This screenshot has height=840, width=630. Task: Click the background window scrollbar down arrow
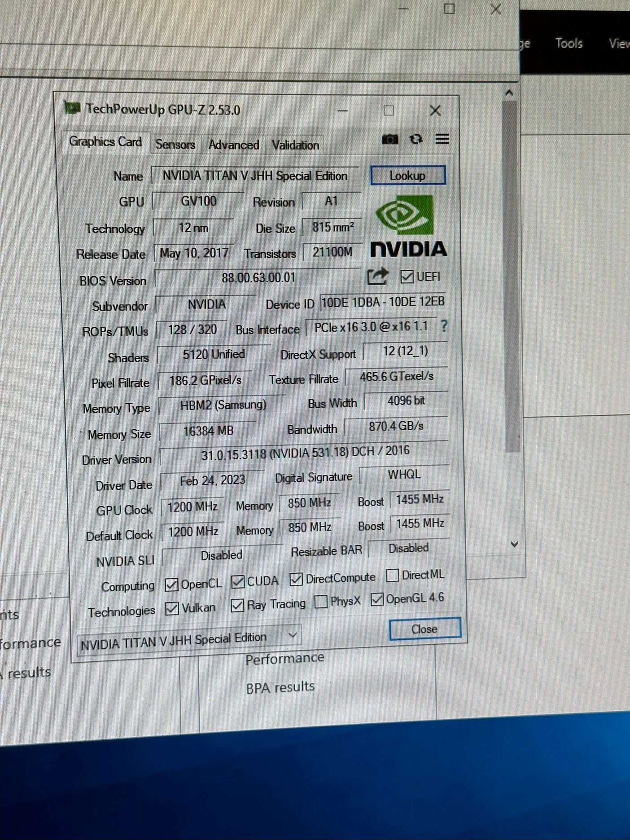pos(515,544)
